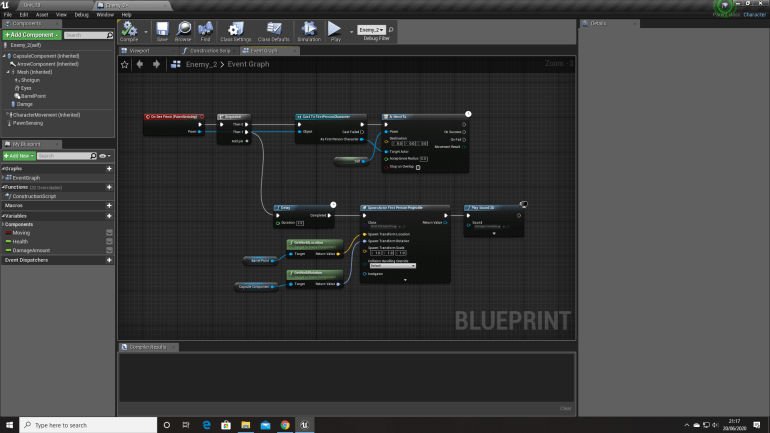Collapse CapsuleComponent tree in Components
The image size is (770, 433).
click(x=4, y=56)
